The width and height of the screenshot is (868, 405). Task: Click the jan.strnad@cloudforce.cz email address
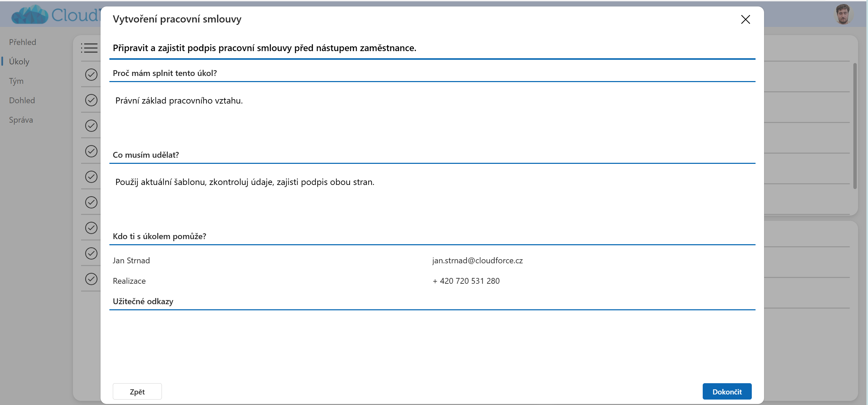point(477,261)
